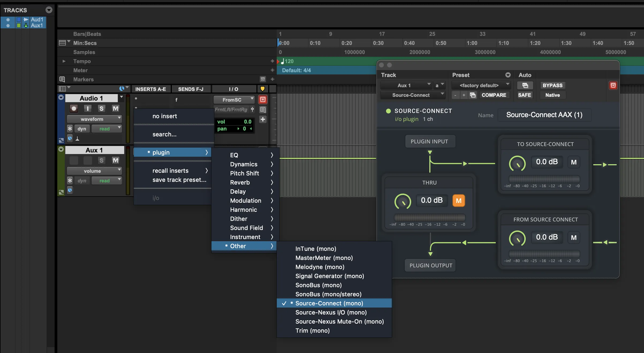Mute the TO SOURCE-CONNECT output
The width and height of the screenshot is (644, 353).
[574, 162]
